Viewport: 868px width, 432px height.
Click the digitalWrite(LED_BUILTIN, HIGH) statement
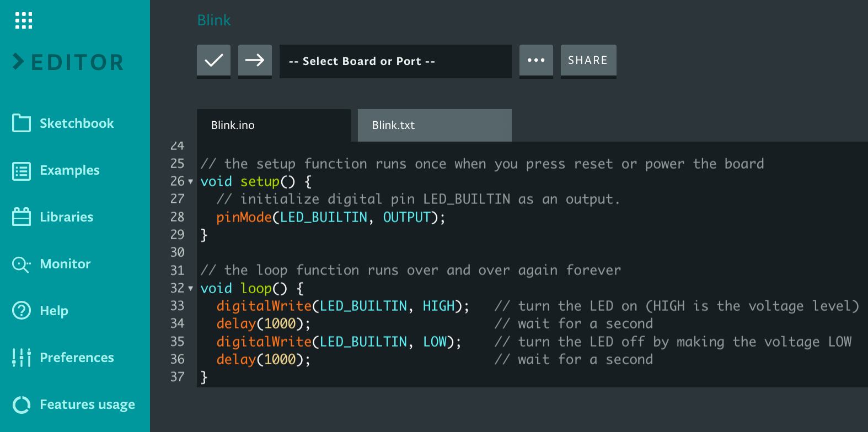343,306
